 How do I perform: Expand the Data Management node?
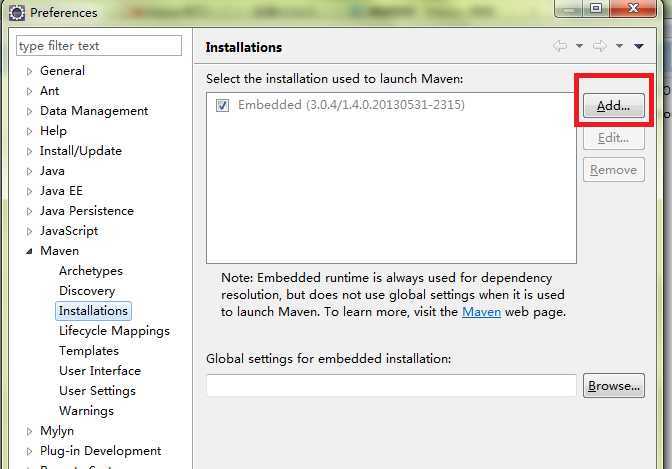29,111
